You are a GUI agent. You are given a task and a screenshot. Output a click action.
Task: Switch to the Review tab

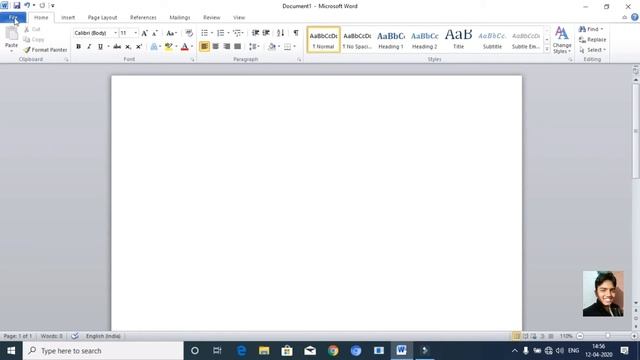(x=211, y=18)
